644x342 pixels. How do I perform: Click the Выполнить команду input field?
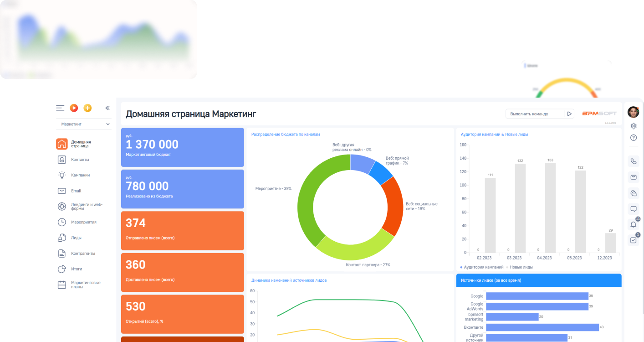click(534, 114)
